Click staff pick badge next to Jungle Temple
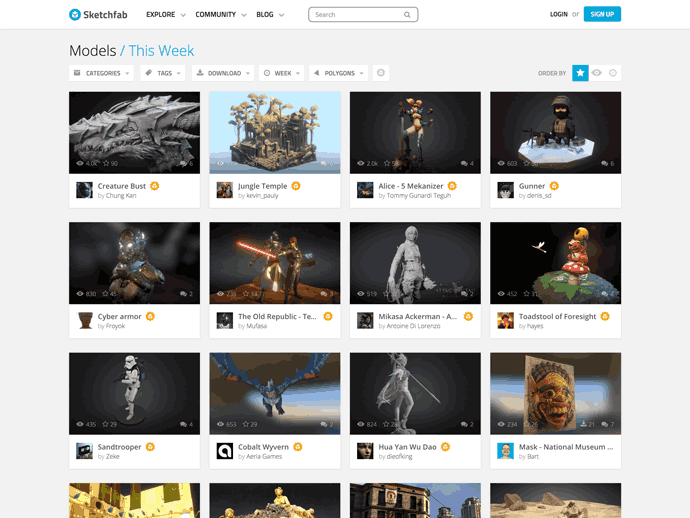 [x=296, y=186]
